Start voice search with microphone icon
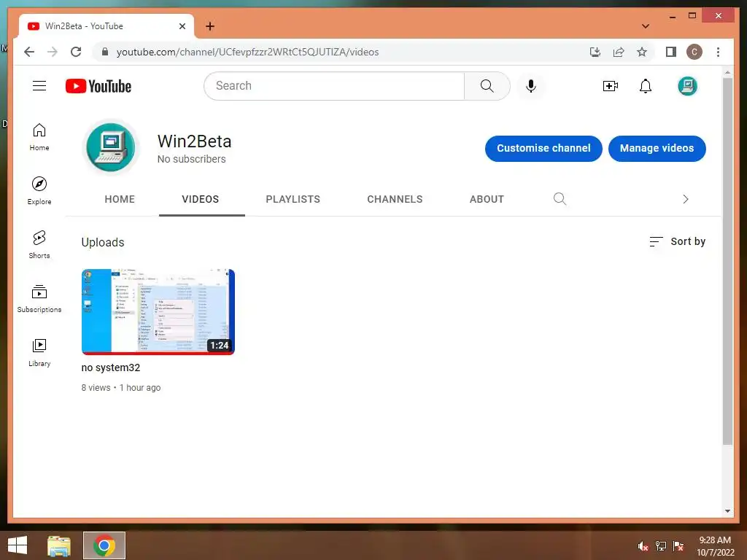 531,86
